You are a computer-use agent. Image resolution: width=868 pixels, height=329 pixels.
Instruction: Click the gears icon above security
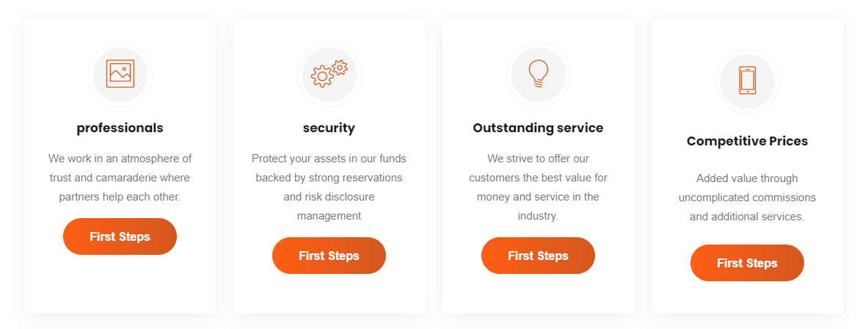click(x=329, y=73)
